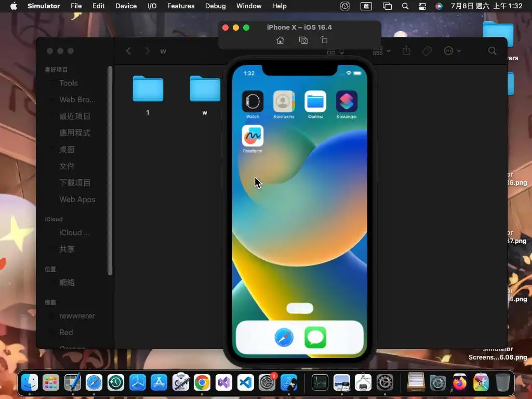Open the Контакты app on iPhone
This screenshot has width=532, height=399.
284,101
